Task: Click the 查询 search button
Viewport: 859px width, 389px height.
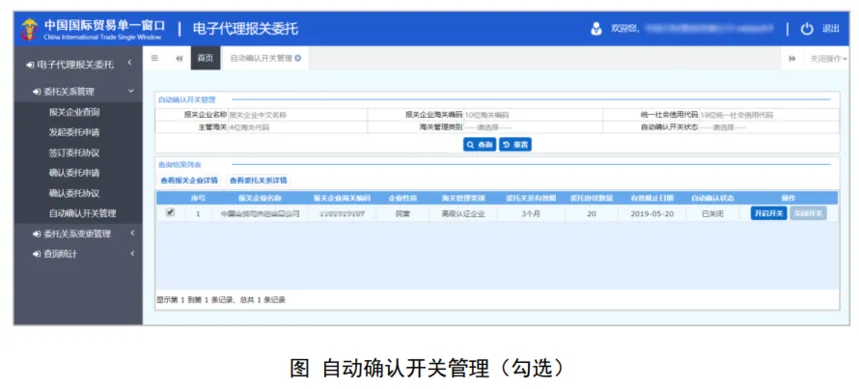Action: pyautogui.click(x=480, y=145)
